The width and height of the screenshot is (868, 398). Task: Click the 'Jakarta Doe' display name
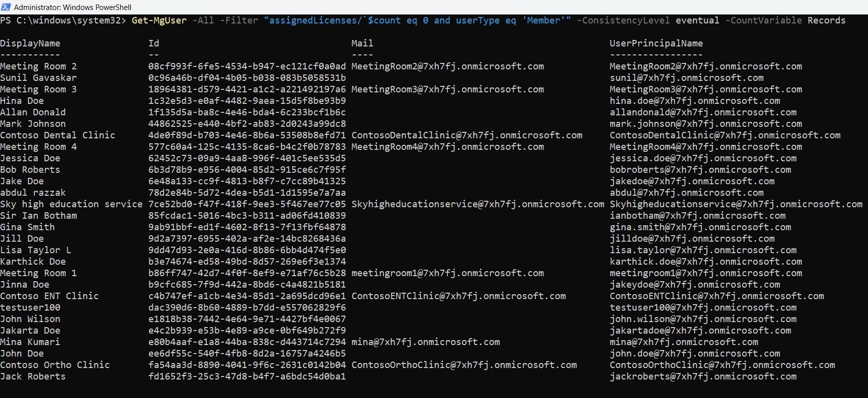[x=30, y=331]
